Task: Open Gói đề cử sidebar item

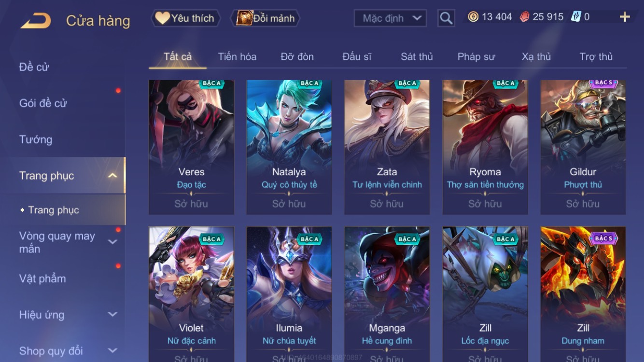Action: click(x=43, y=103)
